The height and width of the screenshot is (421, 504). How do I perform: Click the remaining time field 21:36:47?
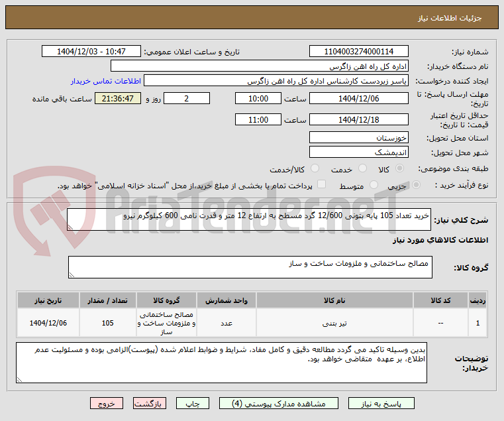[118, 98]
